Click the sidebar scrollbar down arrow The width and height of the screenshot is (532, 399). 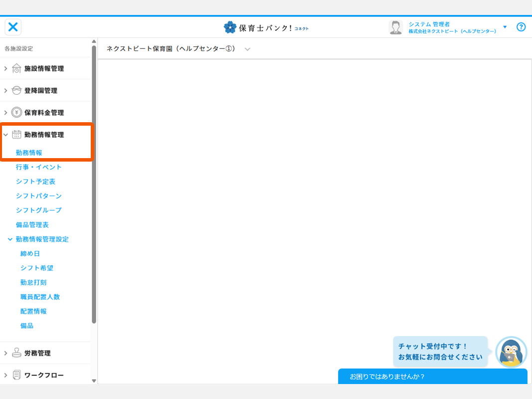point(94,381)
